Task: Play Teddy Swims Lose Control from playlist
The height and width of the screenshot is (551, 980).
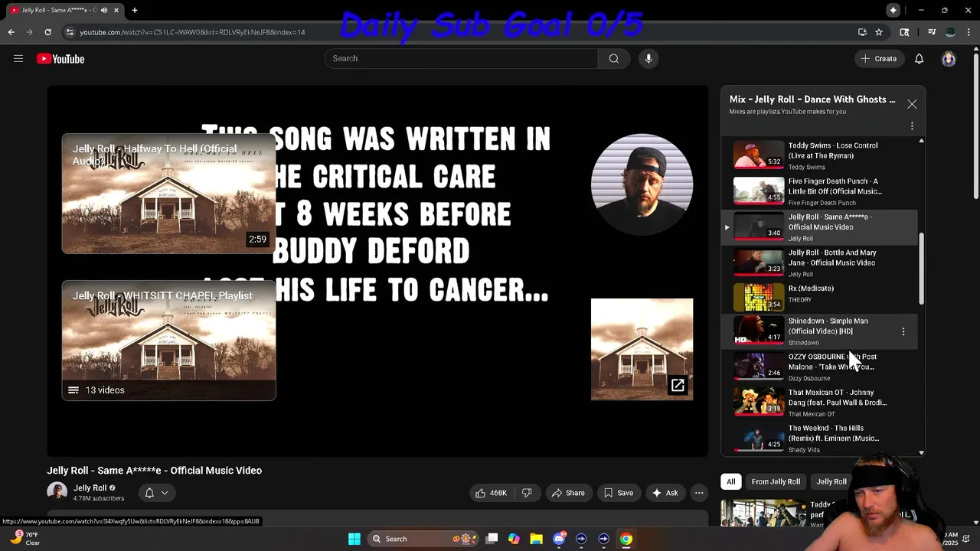Action: tap(819, 155)
